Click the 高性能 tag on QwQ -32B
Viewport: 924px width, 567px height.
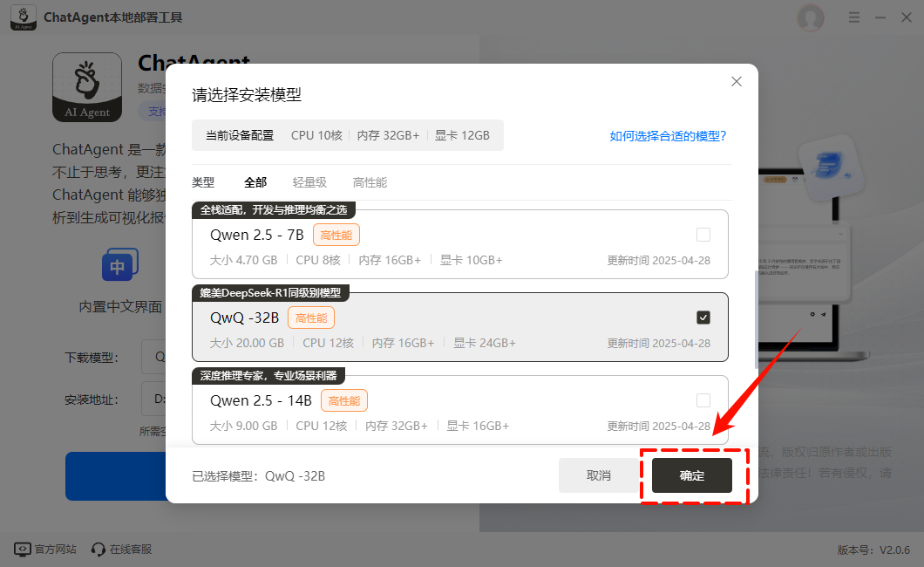[311, 318]
